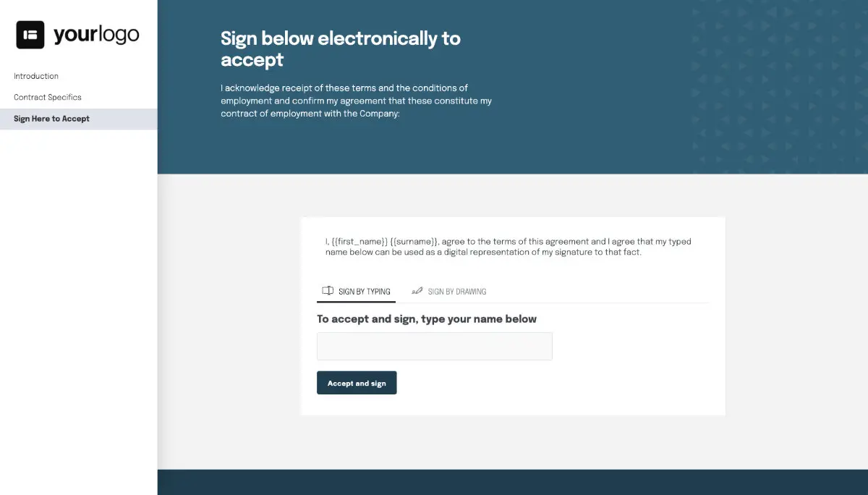Click the black logo square in sidebar

pyautogui.click(x=30, y=33)
